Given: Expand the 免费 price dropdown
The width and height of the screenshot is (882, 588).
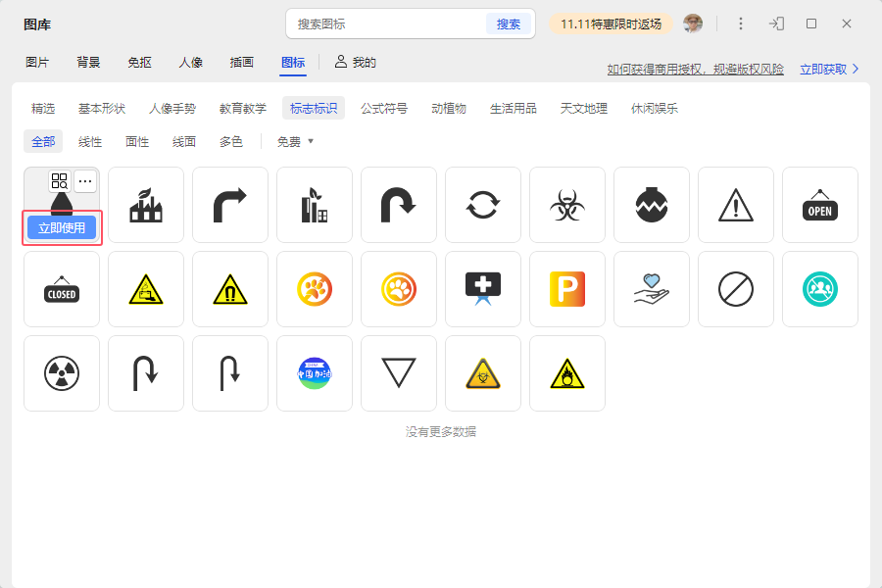Looking at the screenshot, I should coord(295,142).
